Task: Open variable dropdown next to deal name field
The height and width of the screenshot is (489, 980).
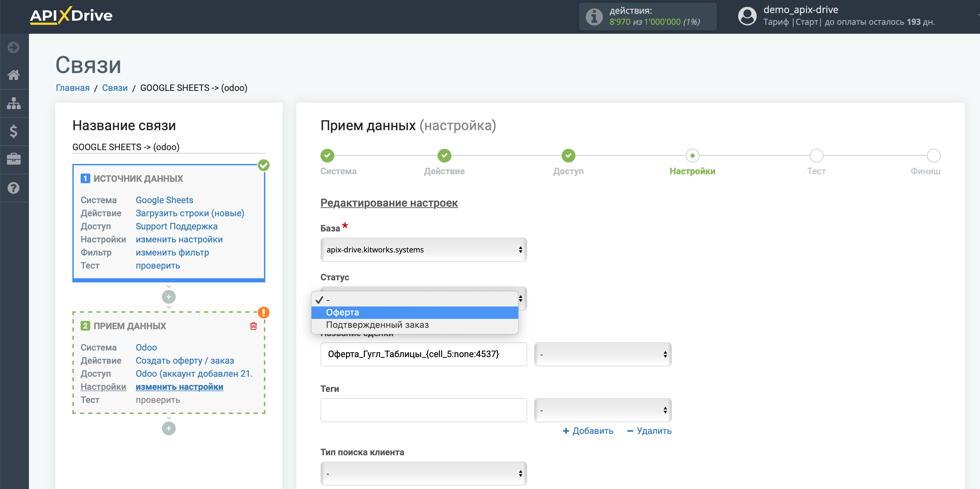Action: [x=603, y=354]
